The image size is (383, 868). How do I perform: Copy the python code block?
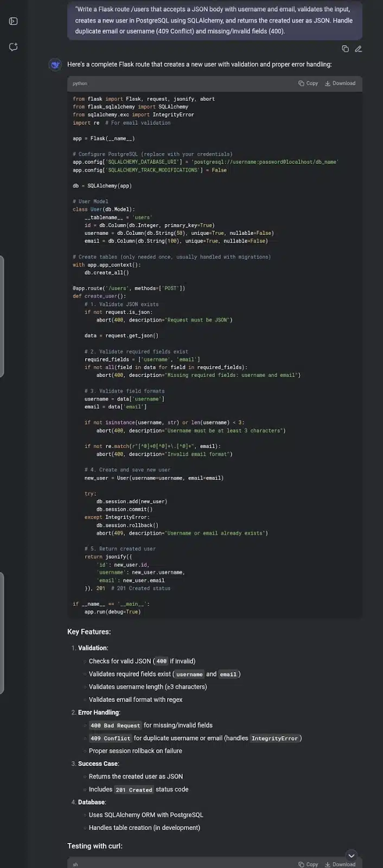click(x=308, y=84)
